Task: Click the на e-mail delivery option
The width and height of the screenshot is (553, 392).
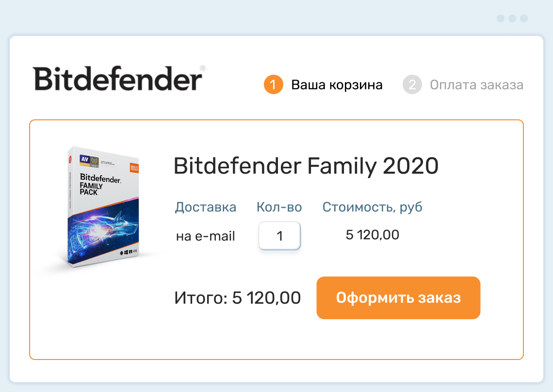Action: [x=205, y=236]
